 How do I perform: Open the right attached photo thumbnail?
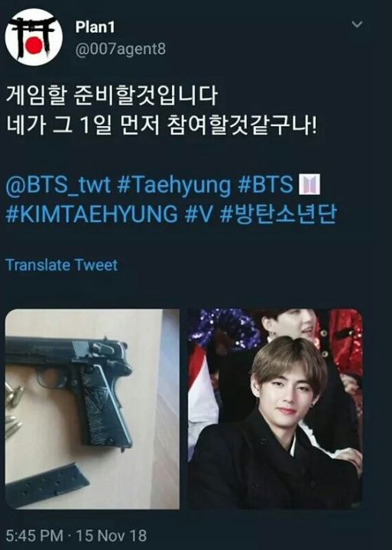pos(275,409)
